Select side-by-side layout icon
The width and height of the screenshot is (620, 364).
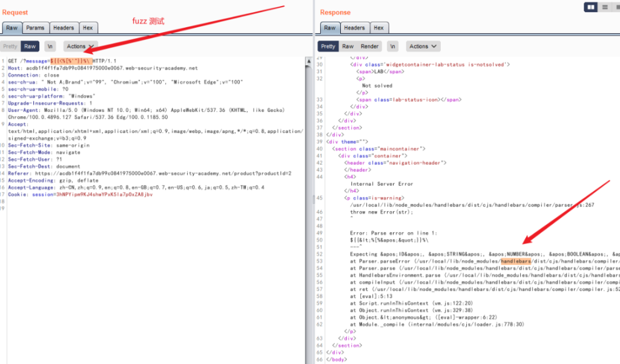tap(591, 7)
